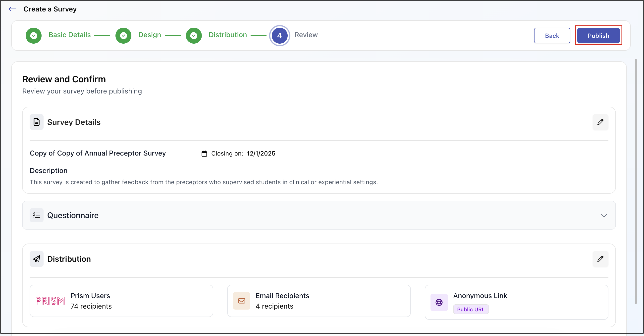644x336 pixels.
Task: Expand the Questionnaire section chevron
Action: point(604,215)
